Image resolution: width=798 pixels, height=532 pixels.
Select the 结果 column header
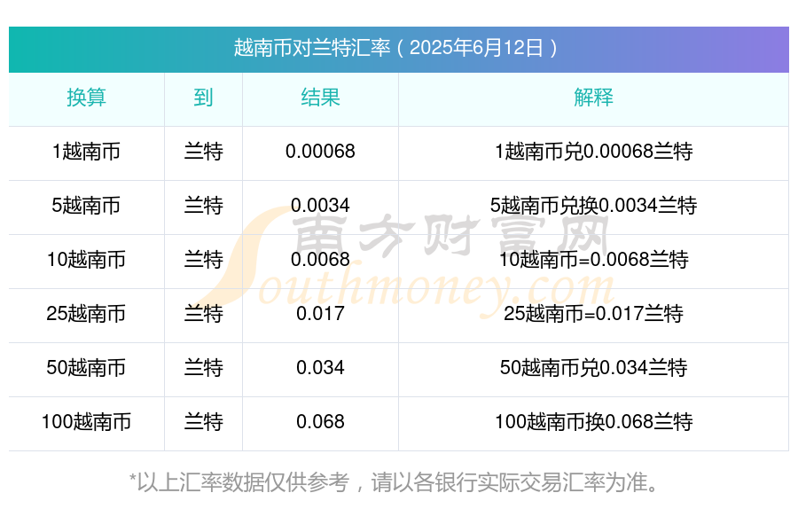[x=320, y=98]
